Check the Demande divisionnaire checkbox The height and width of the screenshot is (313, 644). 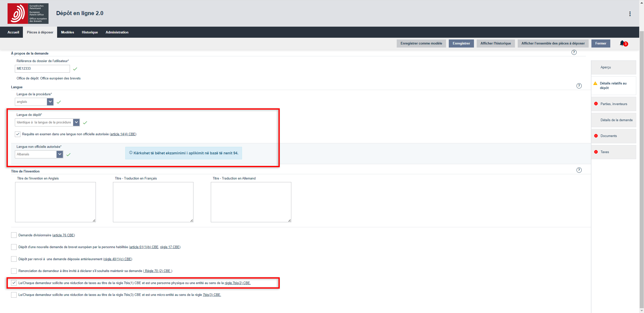[14, 235]
